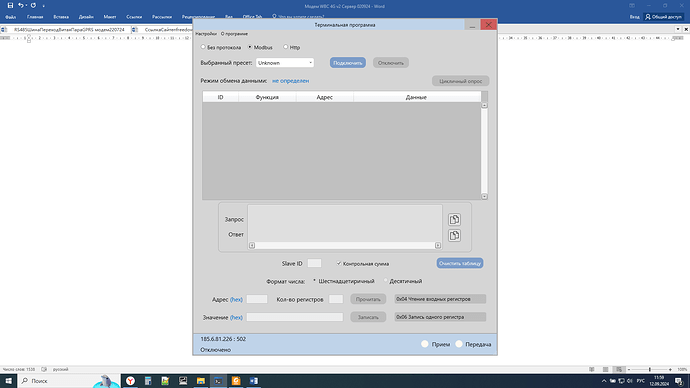Image resolution: width=690 pixels, height=388 pixels.
Task: Copy the Ответ text with copy icon
Action: [454, 235]
